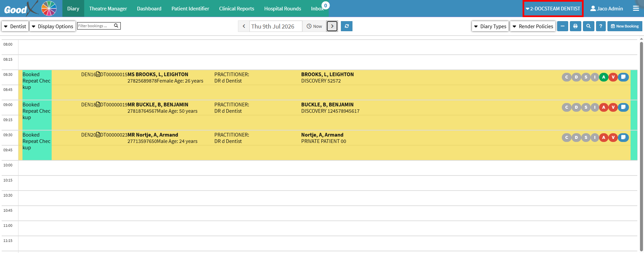Image resolution: width=644 pixels, height=253 pixels.
Task: Open the note icon on Brooks booking
Action: pos(623,77)
